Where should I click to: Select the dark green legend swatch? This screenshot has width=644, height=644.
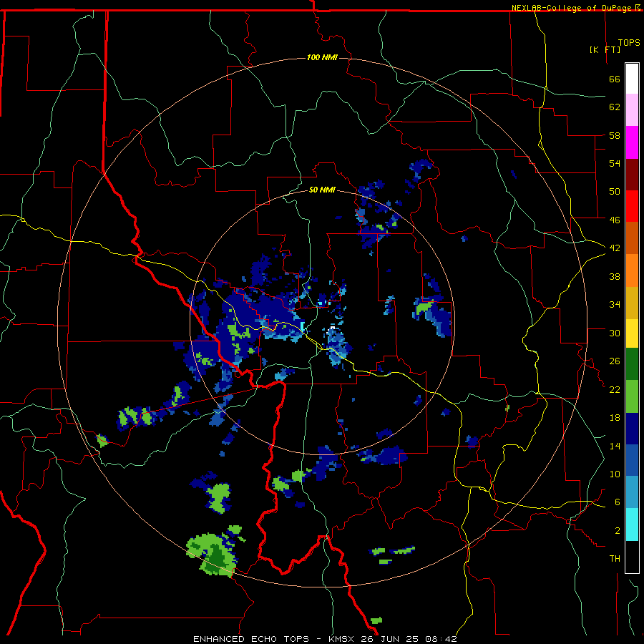pos(632,364)
